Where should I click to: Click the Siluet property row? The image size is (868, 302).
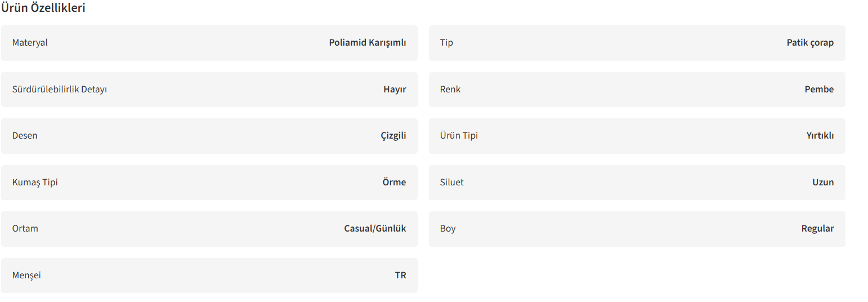[x=637, y=183]
